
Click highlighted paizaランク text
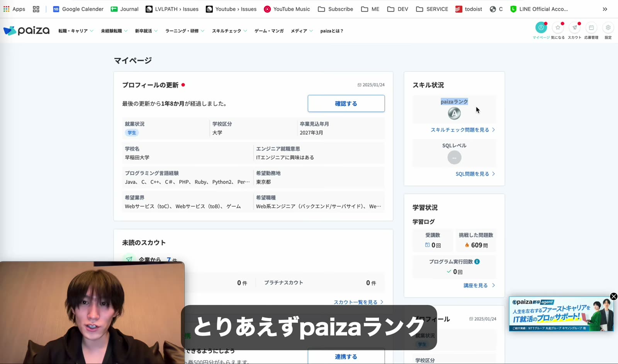point(454,102)
